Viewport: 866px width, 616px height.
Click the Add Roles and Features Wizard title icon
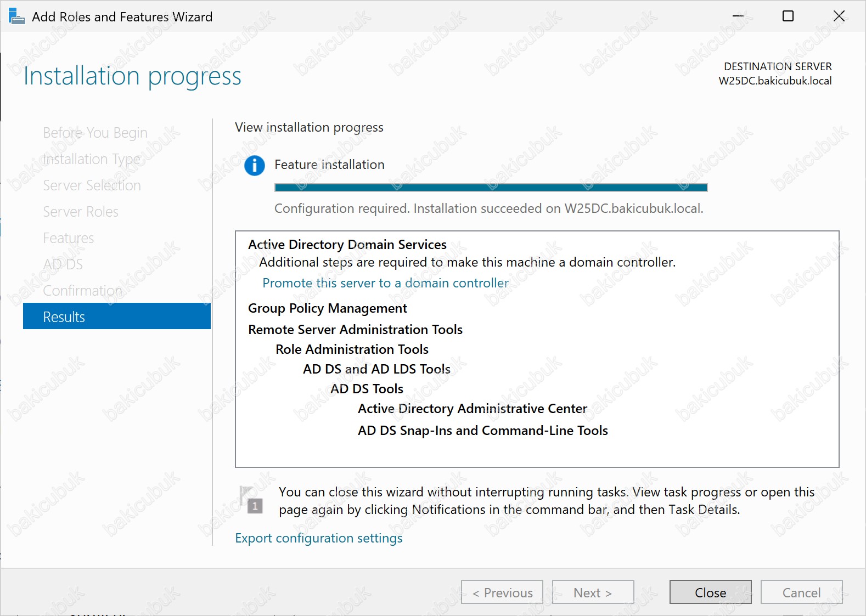[x=16, y=16]
